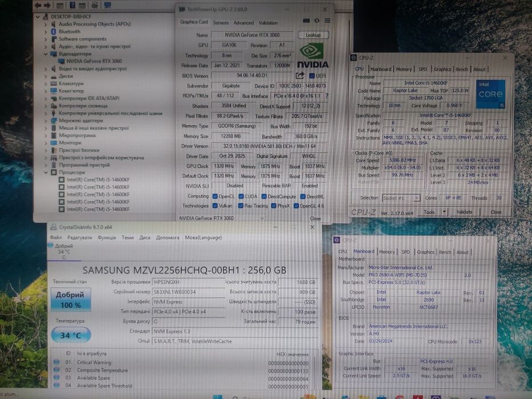The height and width of the screenshot is (399, 532).
Task: Click the DESKTOP-8JBHJCF computer icon
Action: 46,17
